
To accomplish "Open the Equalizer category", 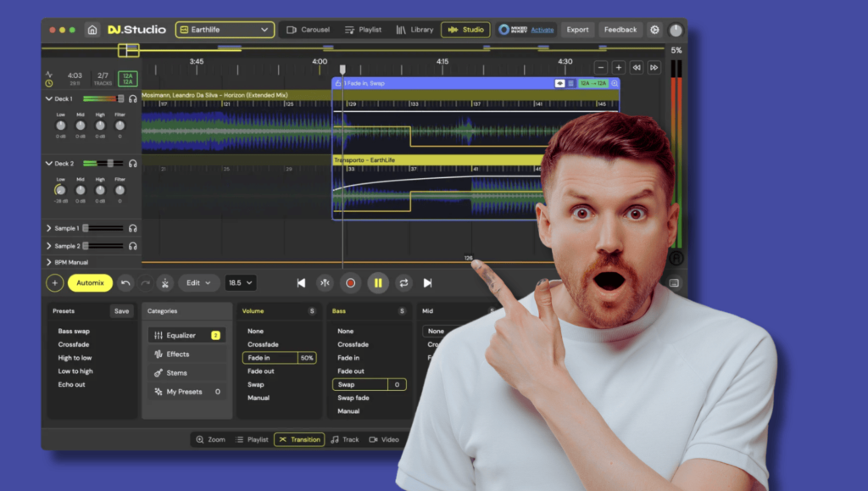I will (186, 336).
